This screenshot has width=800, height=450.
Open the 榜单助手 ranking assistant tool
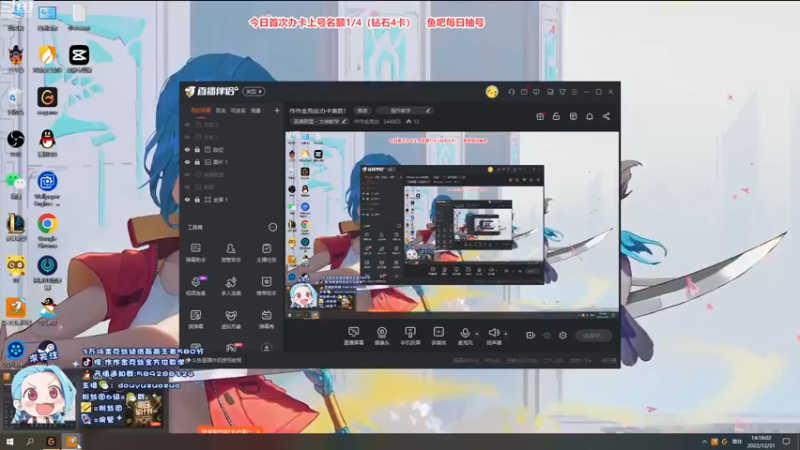pyautogui.click(x=266, y=286)
